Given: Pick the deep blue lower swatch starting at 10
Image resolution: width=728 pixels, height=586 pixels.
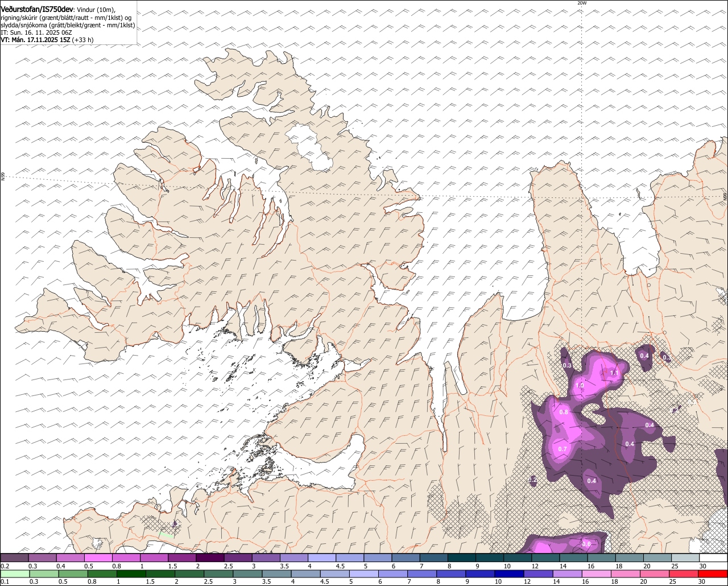Looking at the screenshot, I should tap(510, 573).
